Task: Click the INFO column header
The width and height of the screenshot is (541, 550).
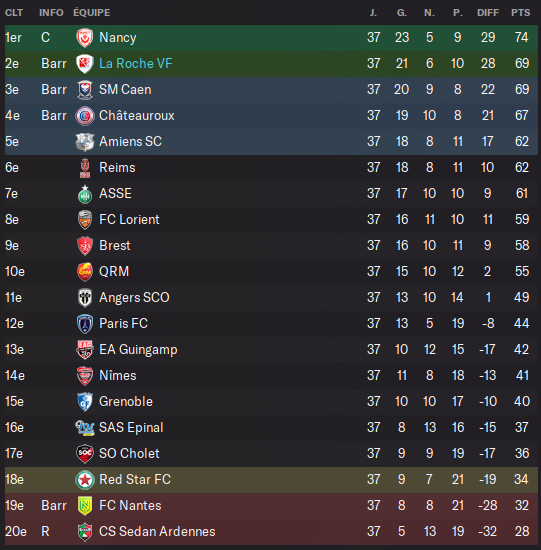Action: tap(51, 13)
